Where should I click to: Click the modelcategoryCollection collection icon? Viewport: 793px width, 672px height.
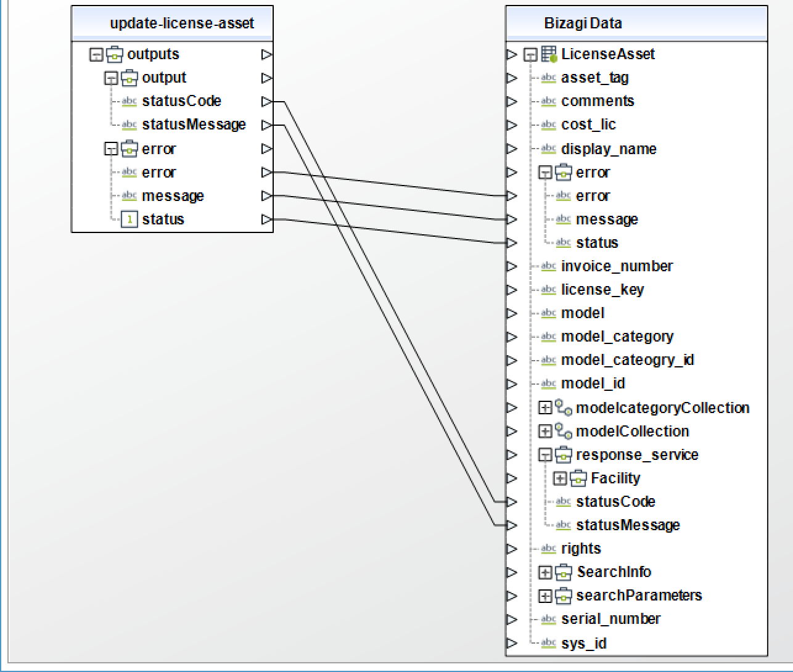564,408
